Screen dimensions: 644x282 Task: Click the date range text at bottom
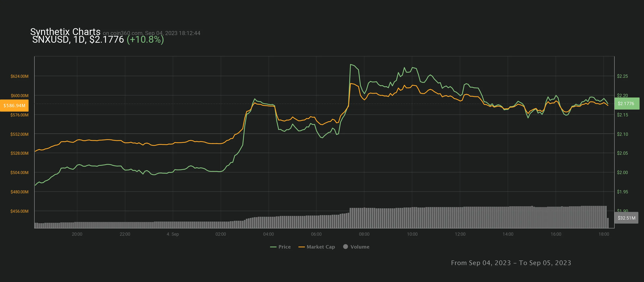[x=511, y=263]
